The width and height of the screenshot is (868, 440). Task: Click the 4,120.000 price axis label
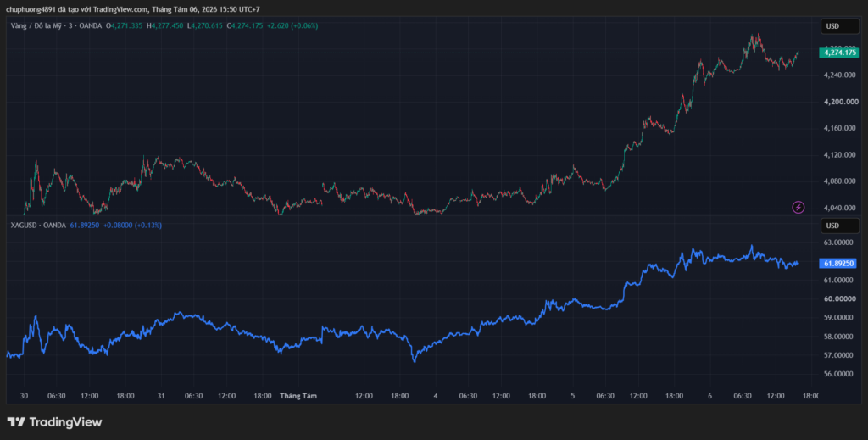tap(842, 155)
